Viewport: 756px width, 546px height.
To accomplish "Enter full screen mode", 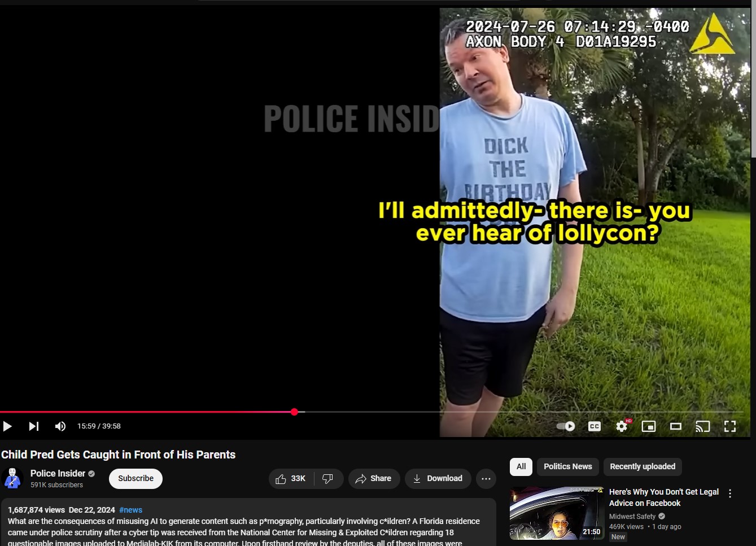I will click(730, 426).
